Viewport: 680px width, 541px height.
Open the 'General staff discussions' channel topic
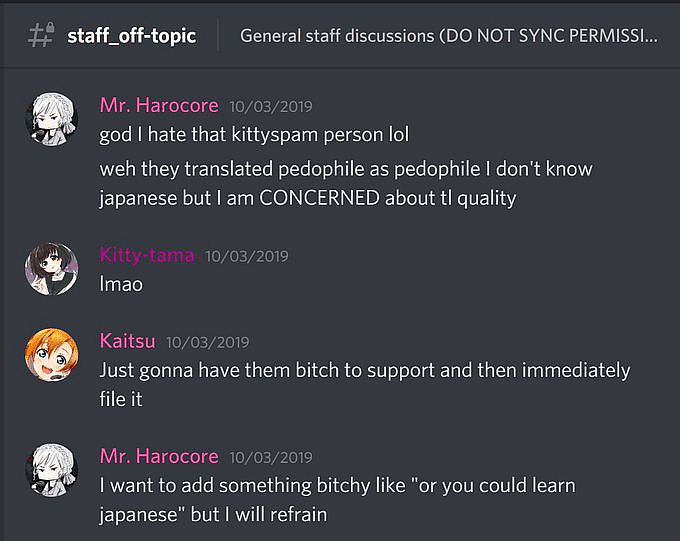448,36
